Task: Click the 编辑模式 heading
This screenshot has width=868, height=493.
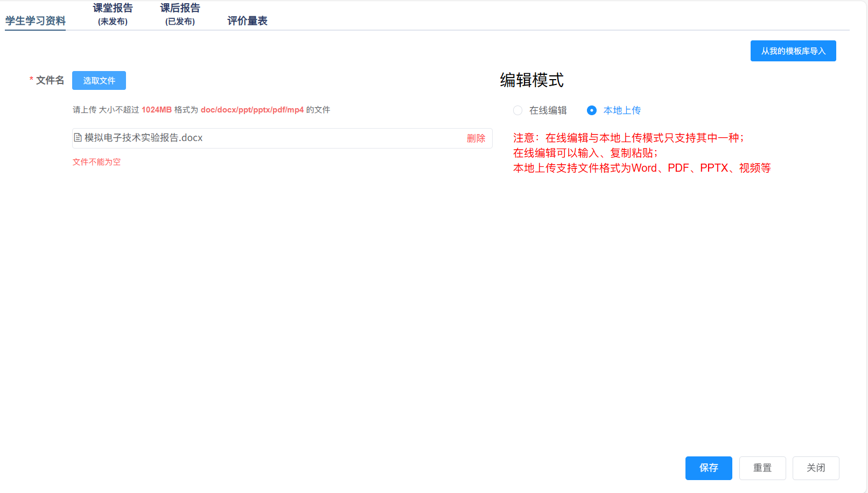Action: pos(531,80)
